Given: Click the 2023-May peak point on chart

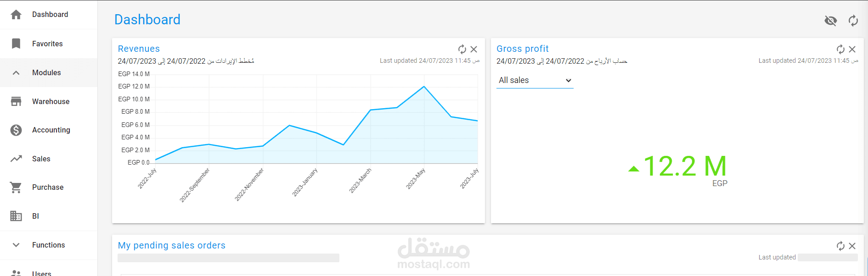Looking at the screenshot, I should pyautogui.click(x=424, y=87).
